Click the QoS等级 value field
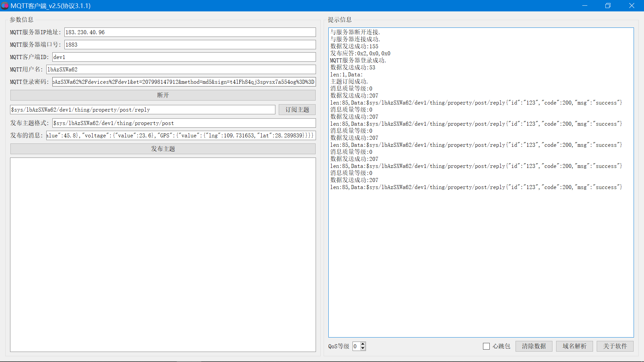The height and width of the screenshot is (362, 644). (x=356, y=346)
